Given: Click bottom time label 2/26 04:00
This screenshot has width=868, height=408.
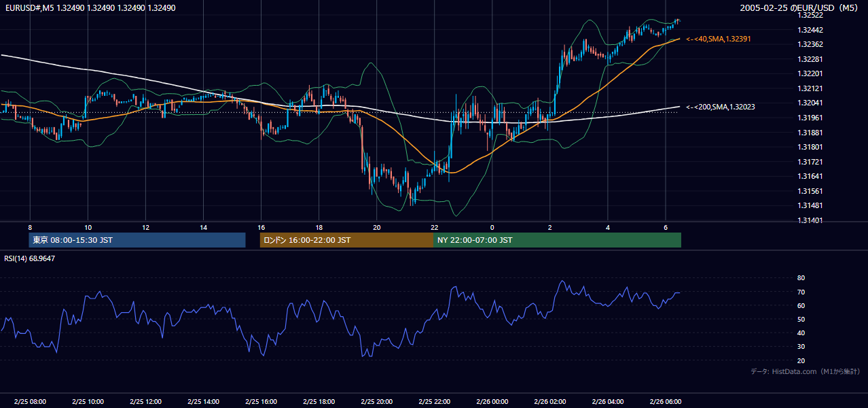Looking at the screenshot, I should click(608, 401).
